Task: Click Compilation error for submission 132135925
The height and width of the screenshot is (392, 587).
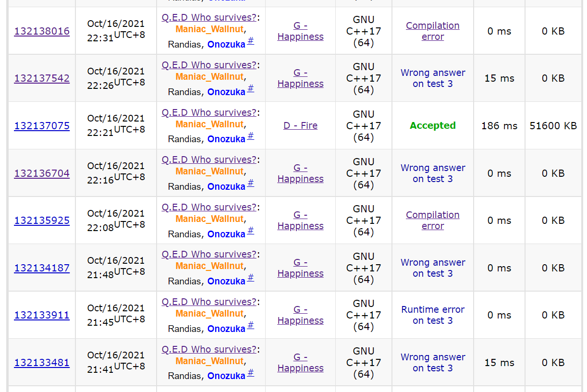Action: point(432,220)
